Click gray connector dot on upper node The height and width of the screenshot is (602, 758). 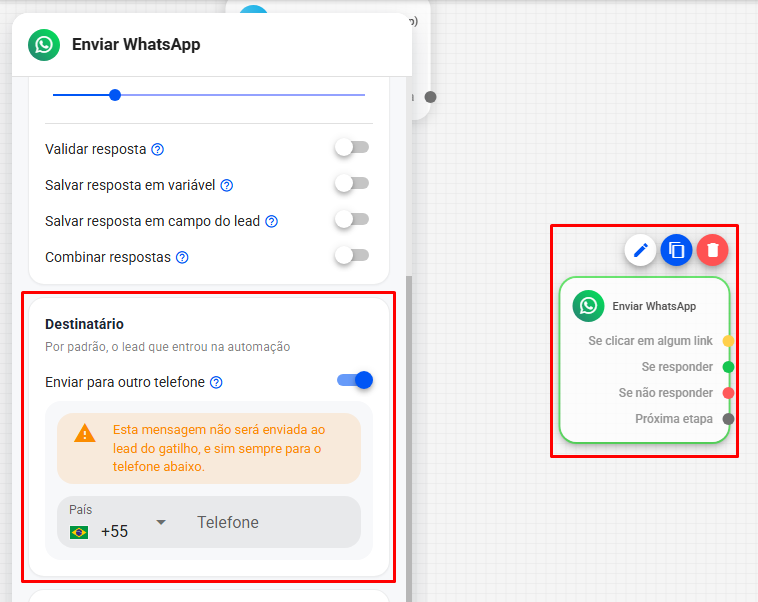coord(430,97)
